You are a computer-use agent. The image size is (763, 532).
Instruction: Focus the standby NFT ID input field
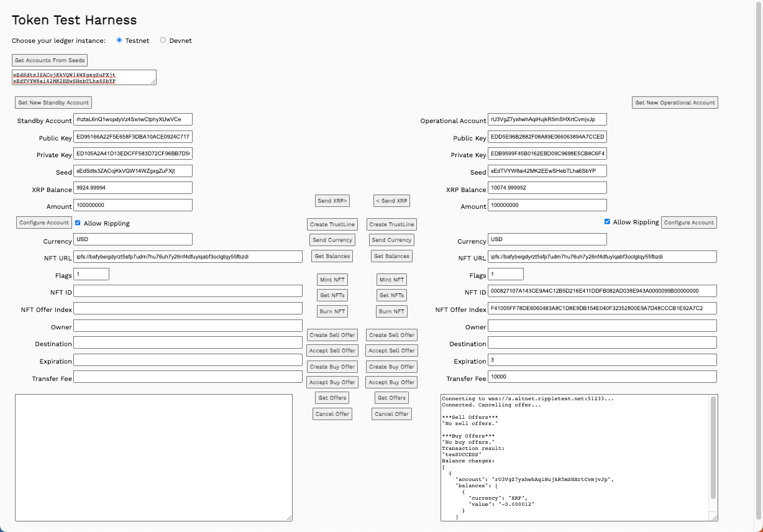(188, 291)
